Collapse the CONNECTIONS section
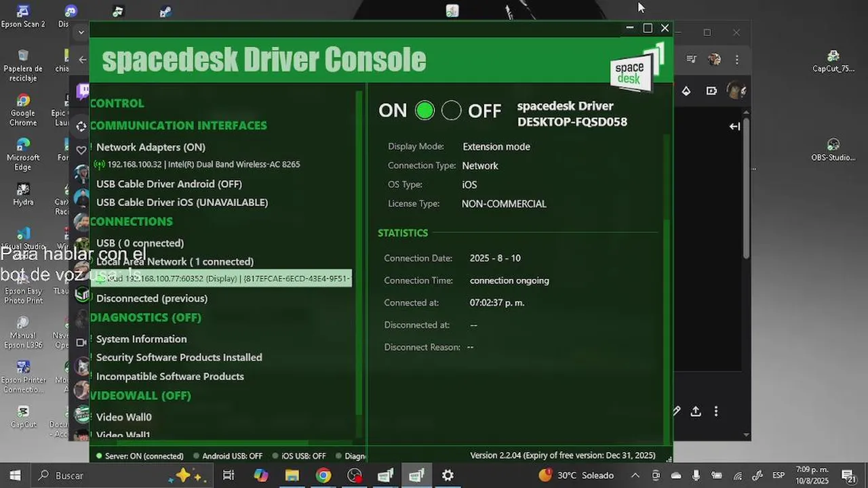This screenshot has height=488, width=868. click(x=132, y=222)
